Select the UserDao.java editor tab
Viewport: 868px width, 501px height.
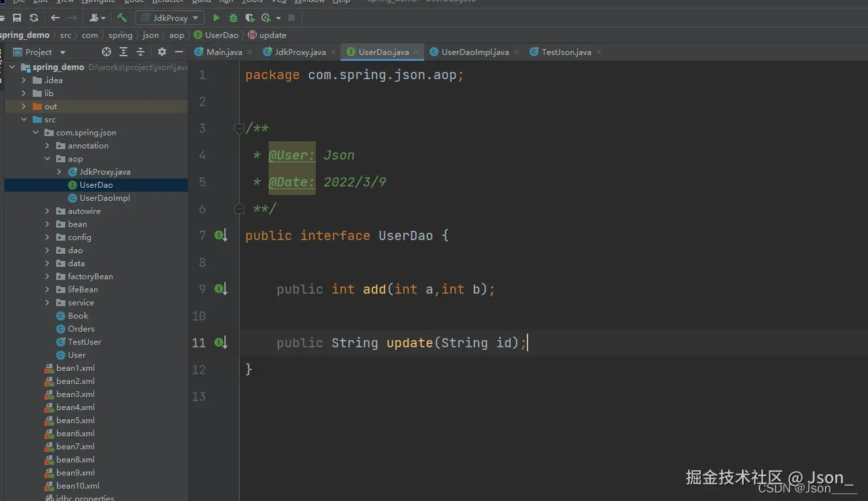[384, 52]
